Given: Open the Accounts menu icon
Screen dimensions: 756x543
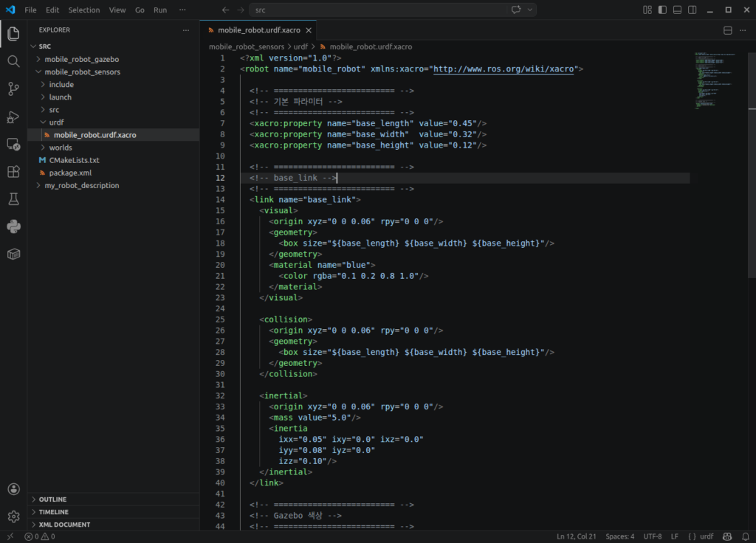Looking at the screenshot, I should pos(13,489).
